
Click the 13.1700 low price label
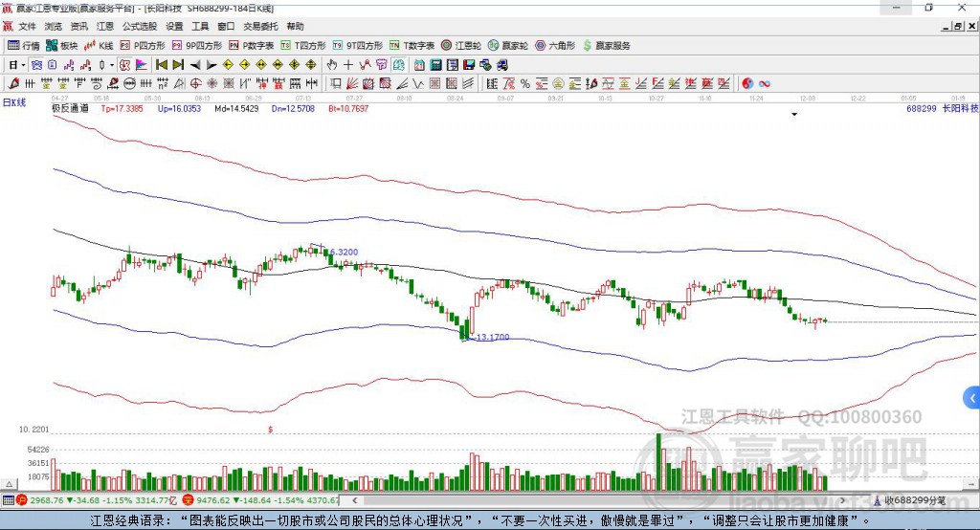493,337
